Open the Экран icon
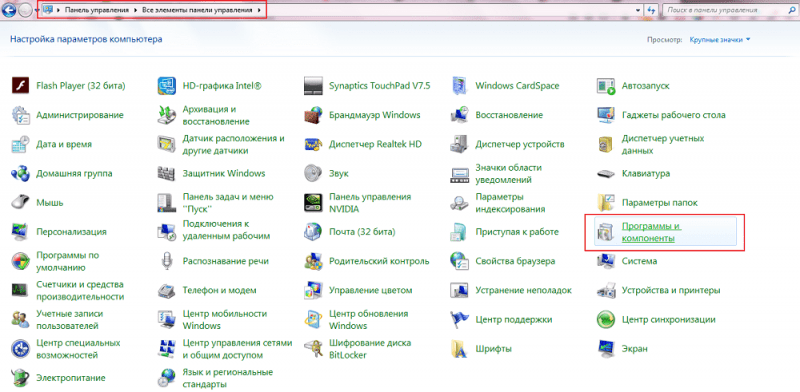 tap(606, 348)
